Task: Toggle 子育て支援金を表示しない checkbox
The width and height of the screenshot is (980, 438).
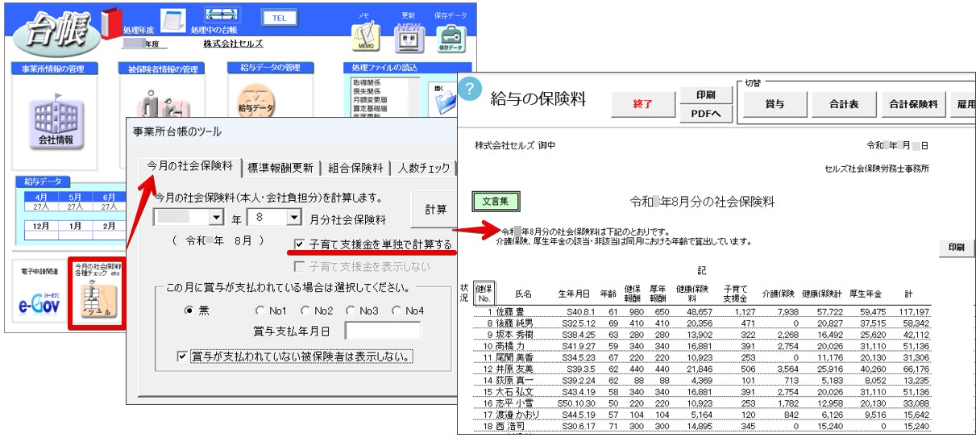Action: point(300,267)
